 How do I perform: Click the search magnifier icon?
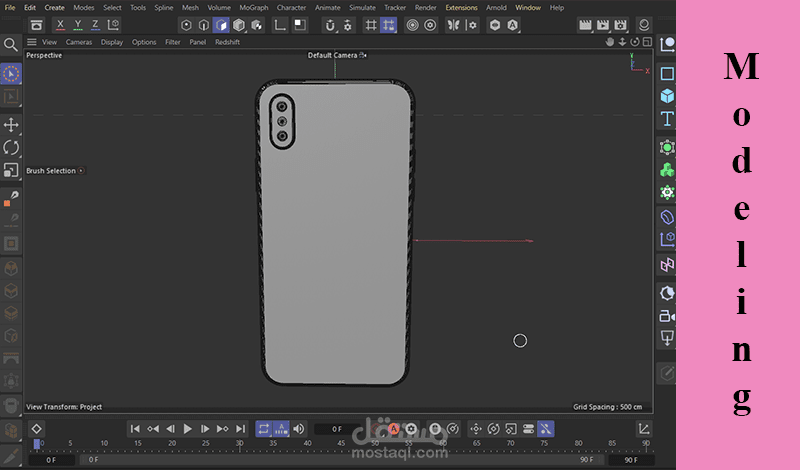click(11, 45)
